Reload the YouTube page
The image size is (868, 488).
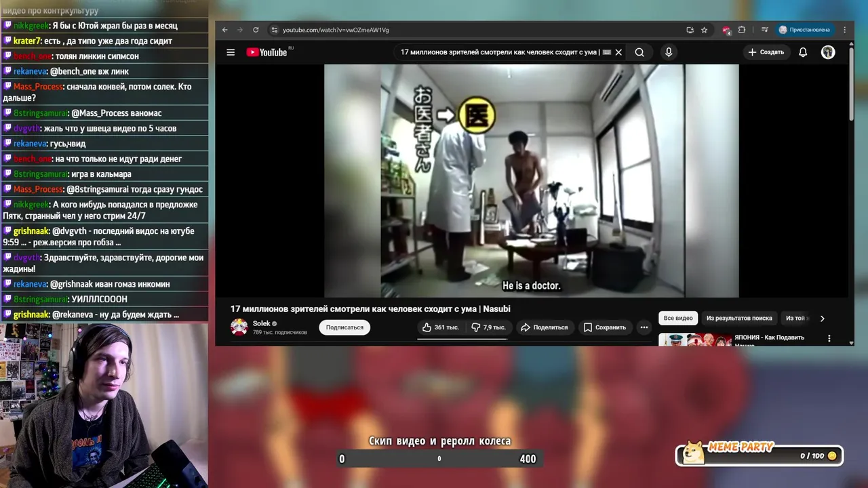click(256, 30)
